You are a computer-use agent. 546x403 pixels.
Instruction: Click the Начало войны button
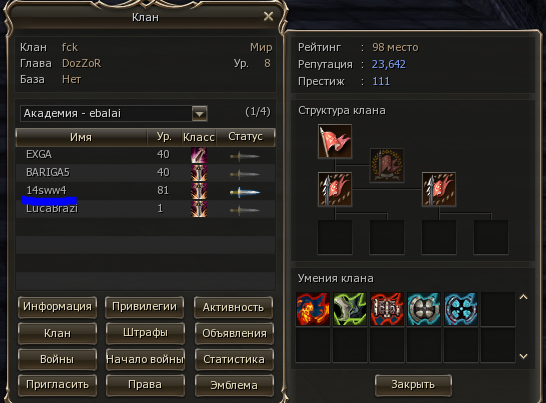pos(145,359)
